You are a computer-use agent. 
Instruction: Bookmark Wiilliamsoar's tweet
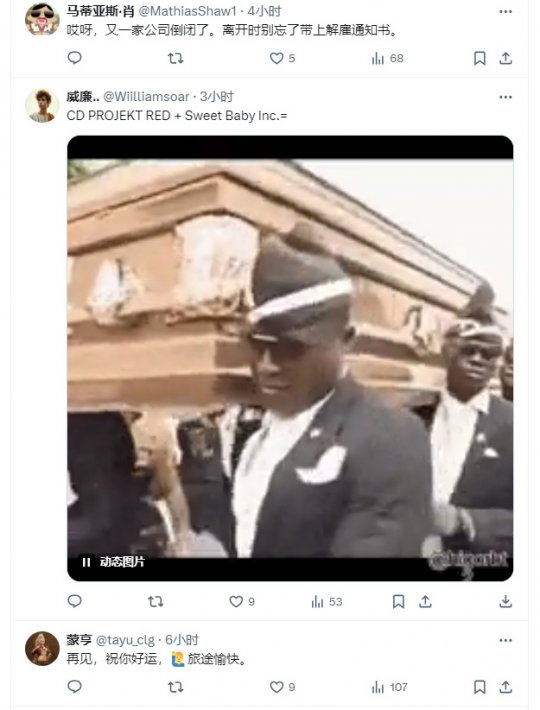coord(398,601)
